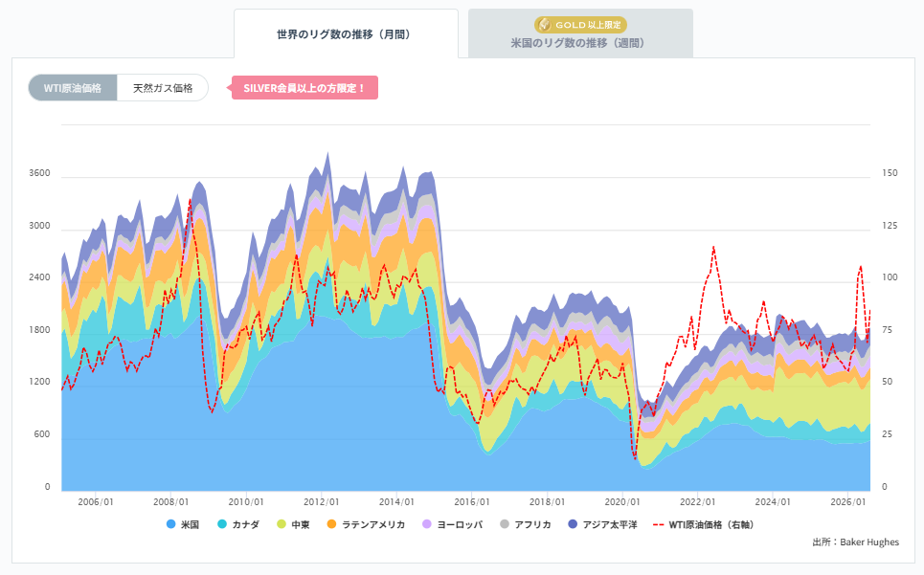Toggle the 中東 yellow-green legend marker

coord(282,523)
